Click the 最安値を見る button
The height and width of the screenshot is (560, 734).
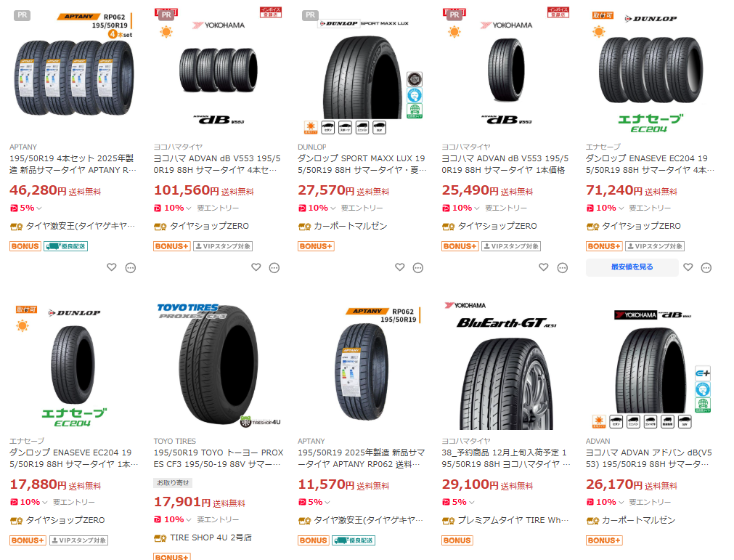tap(632, 267)
